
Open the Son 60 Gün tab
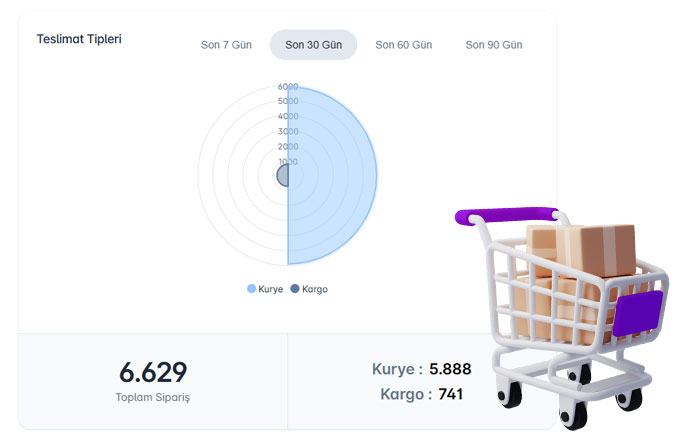click(x=403, y=45)
